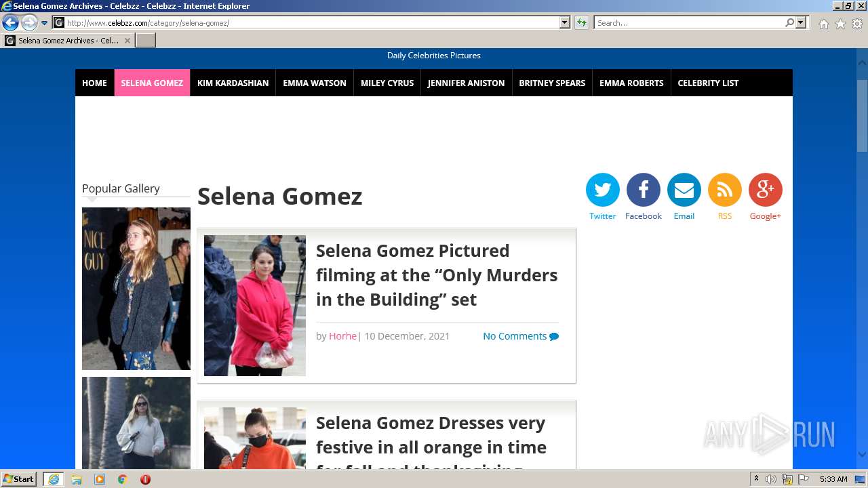This screenshot has height=488, width=868.
Task: Click the Popular Gallery heading
Action: pos(121,188)
